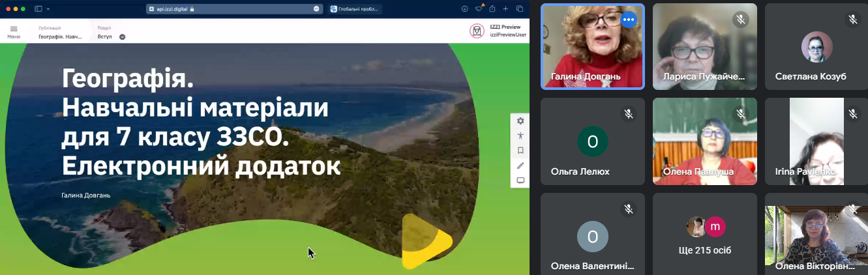
Task: Click the muted mic icon on Лариса Пужайче... tile
Action: click(741, 20)
